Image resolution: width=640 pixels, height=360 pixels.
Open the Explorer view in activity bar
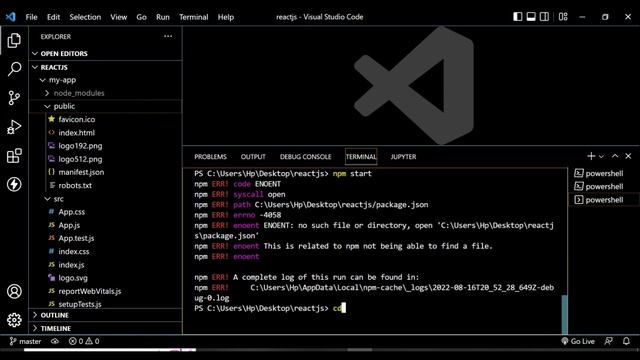(14, 40)
